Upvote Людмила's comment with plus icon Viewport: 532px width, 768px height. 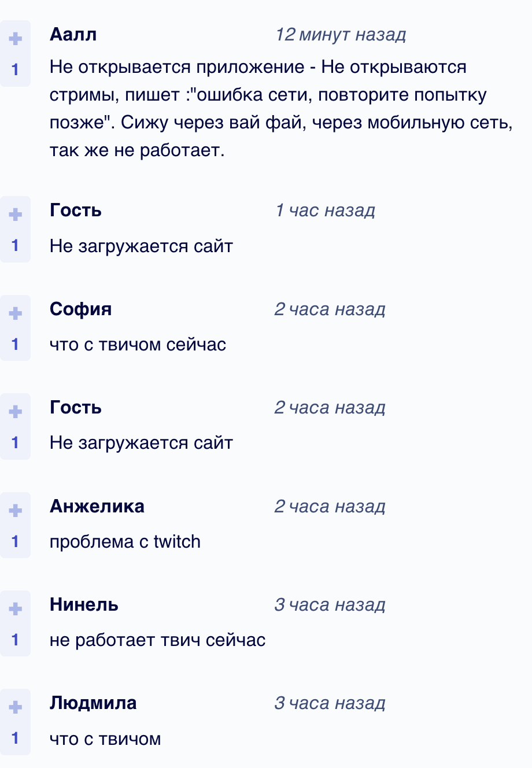(15, 707)
